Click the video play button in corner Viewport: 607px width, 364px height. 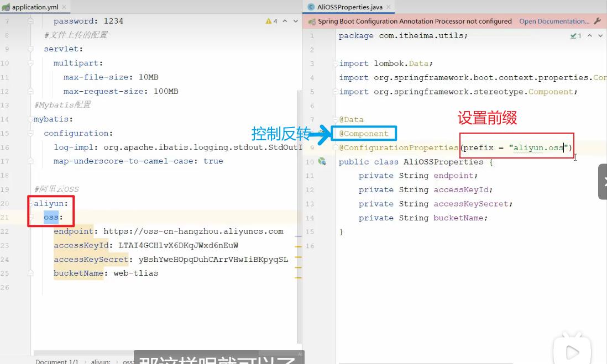pos(572,351)
